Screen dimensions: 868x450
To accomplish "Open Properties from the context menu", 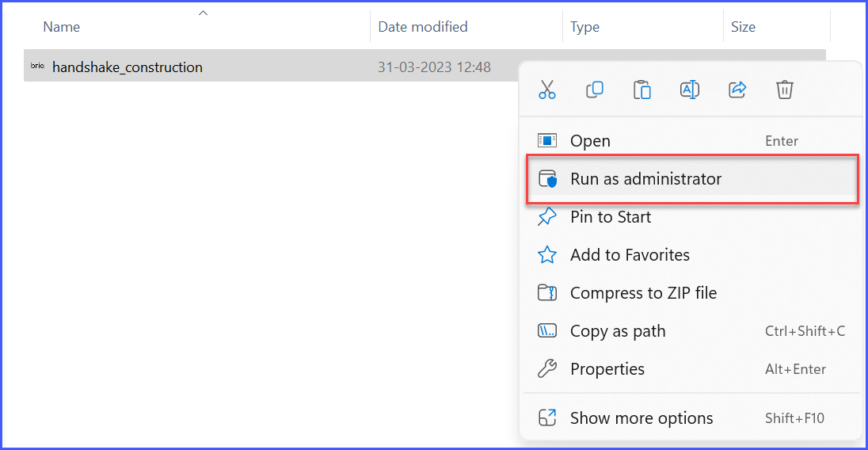I will [691, 368].
